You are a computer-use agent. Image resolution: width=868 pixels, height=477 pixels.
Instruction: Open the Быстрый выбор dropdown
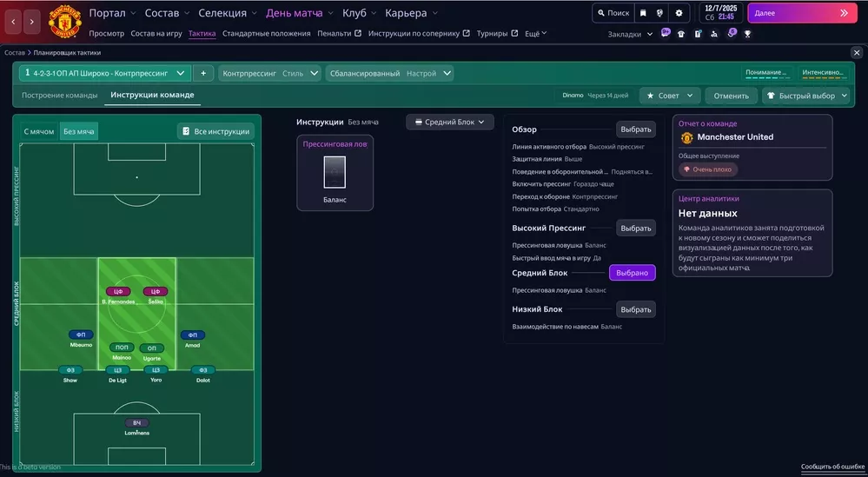pos(805,96)
